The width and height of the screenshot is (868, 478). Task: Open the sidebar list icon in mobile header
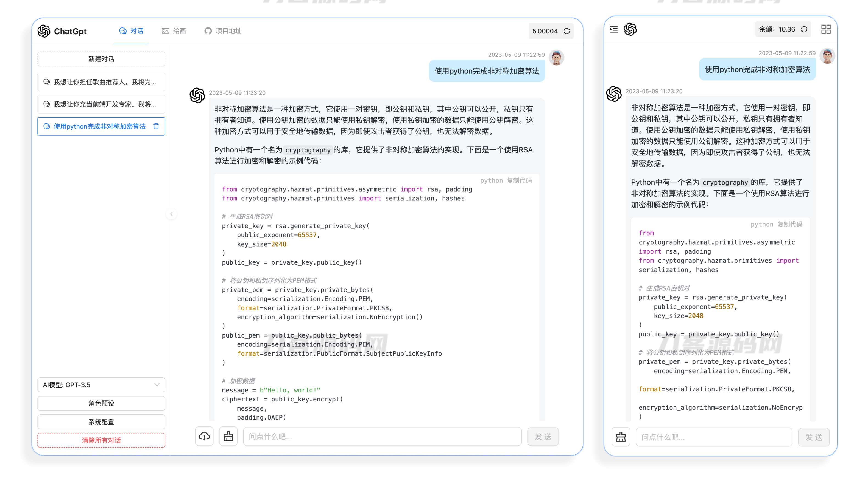coord(614,30)
